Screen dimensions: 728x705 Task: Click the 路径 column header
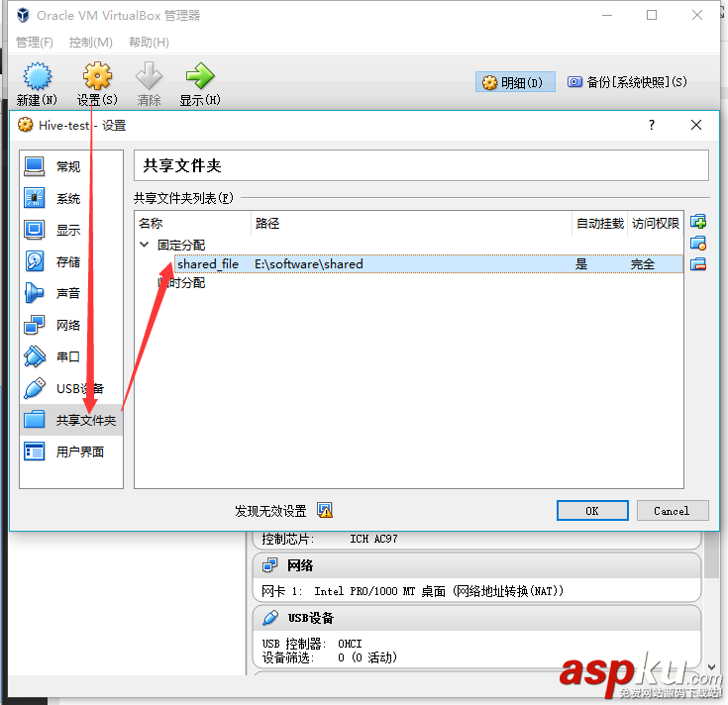[411, 223]
